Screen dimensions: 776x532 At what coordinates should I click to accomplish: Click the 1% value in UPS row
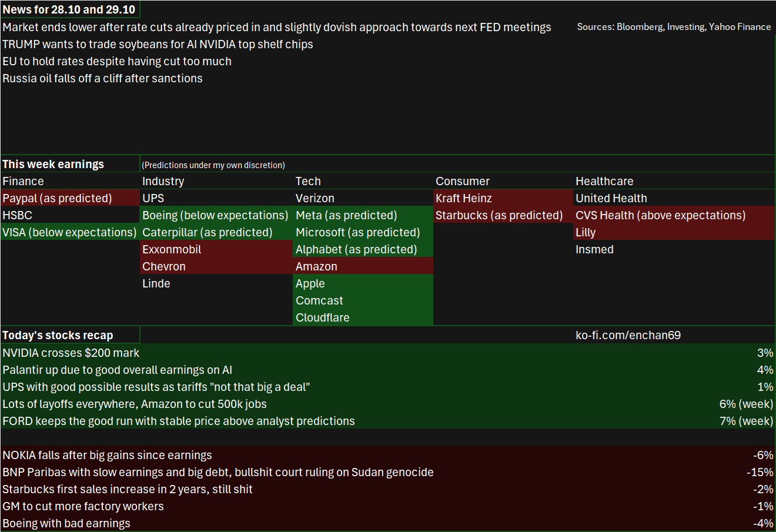[765, 387]
